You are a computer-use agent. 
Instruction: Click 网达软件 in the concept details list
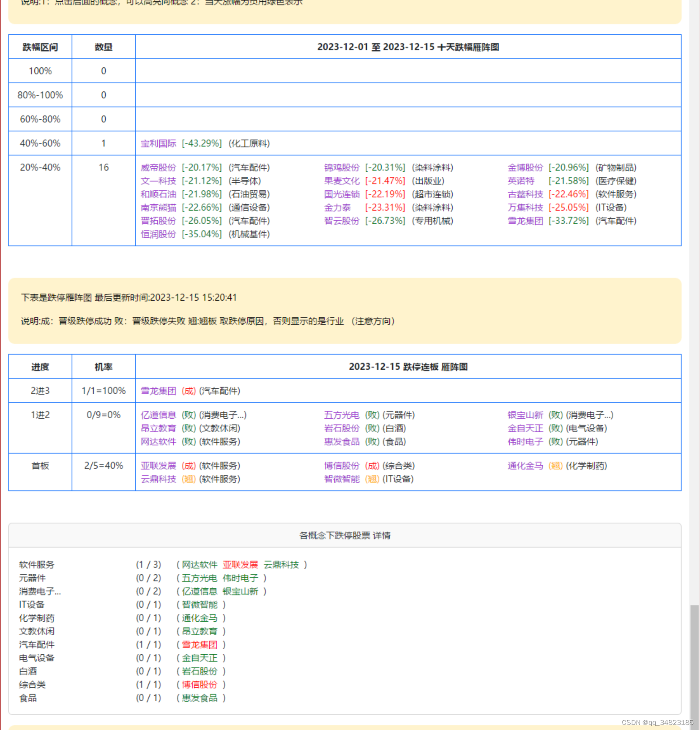point(200,565)
